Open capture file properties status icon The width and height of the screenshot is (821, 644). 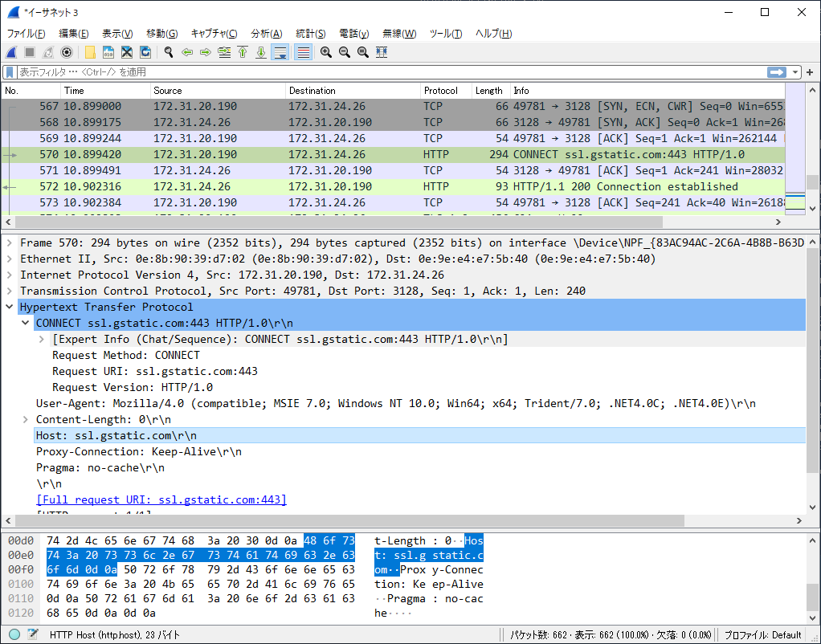32,634
